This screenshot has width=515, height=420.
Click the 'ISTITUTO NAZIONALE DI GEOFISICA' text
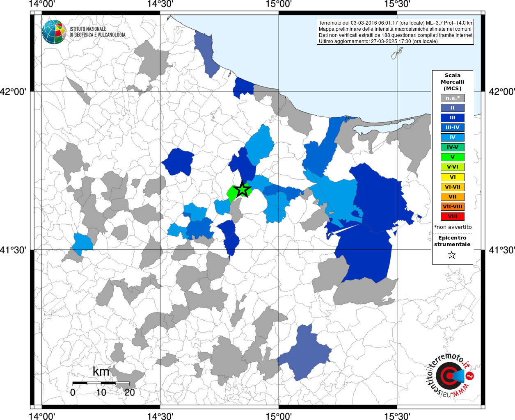click(x=97, y=32)
